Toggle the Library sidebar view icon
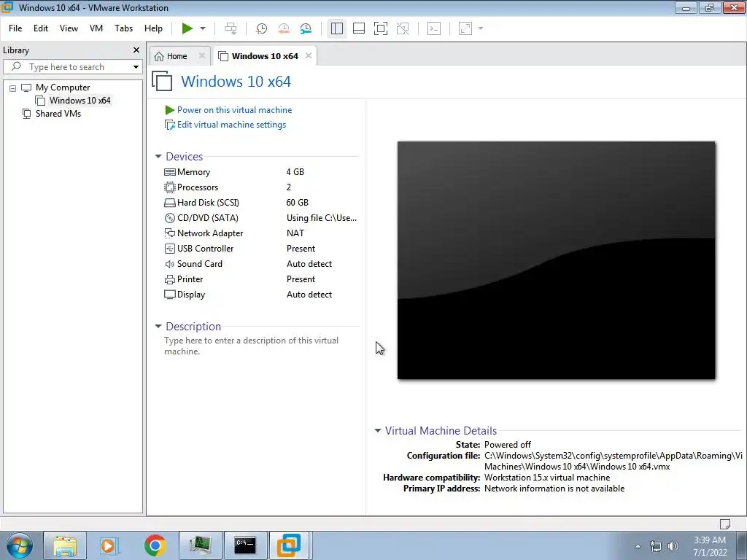Viewport: 747px width, 560px height. (337, 28)
